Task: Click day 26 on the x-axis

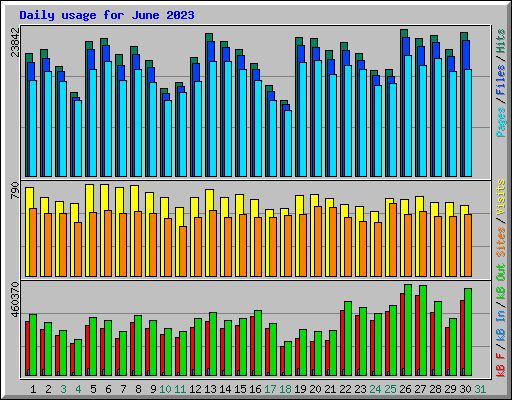Action: (x=405, y=389)
